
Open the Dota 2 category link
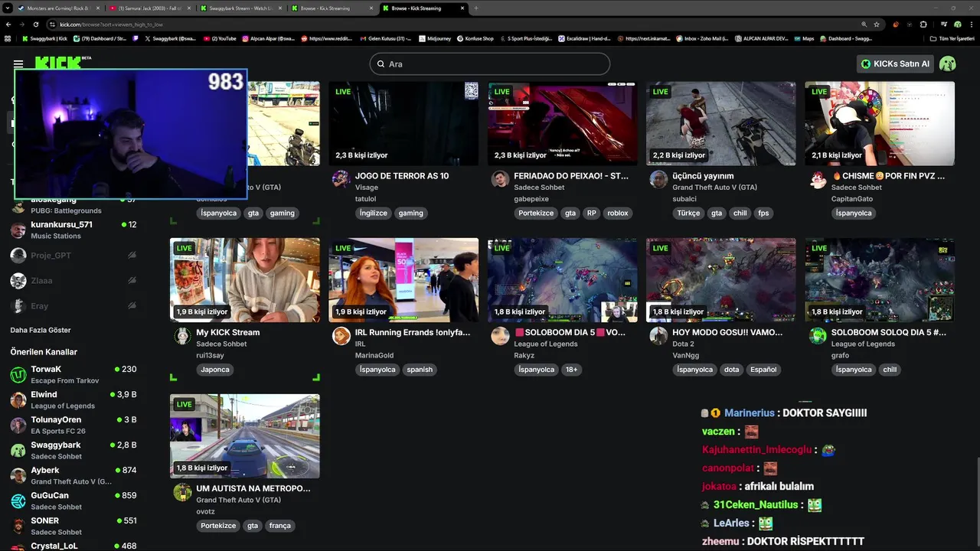click(x=683, y=344)
